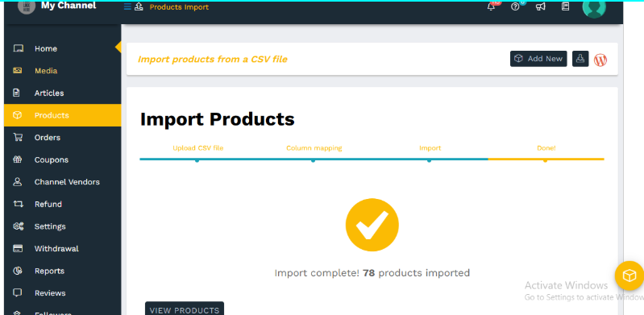Click the Settings gears icon

(x=18, y=226)
